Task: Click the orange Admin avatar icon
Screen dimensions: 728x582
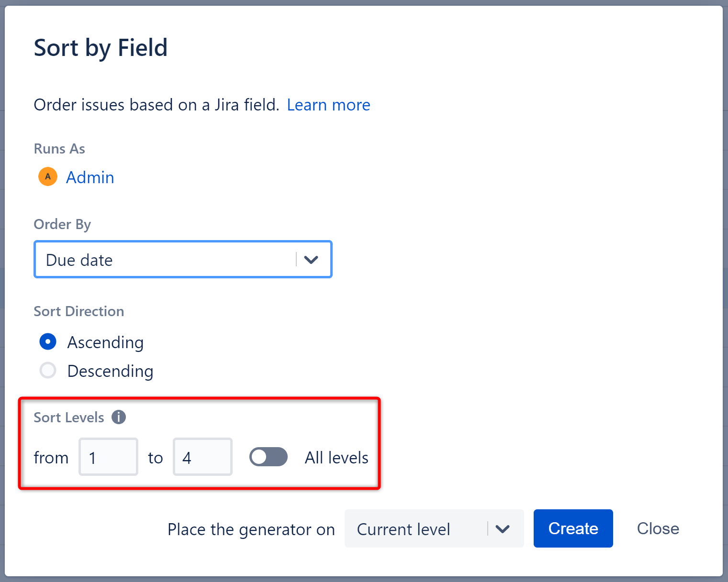Action: point(48,177)
